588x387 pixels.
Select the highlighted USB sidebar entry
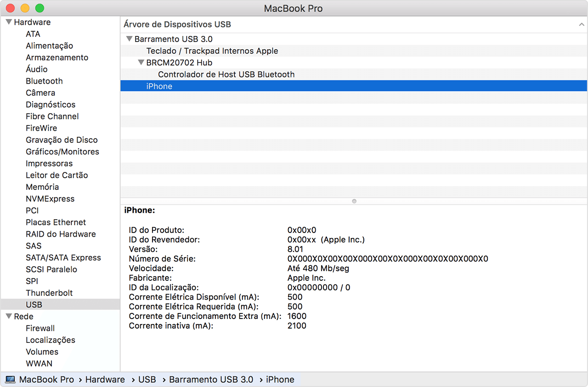click(60, 305)
